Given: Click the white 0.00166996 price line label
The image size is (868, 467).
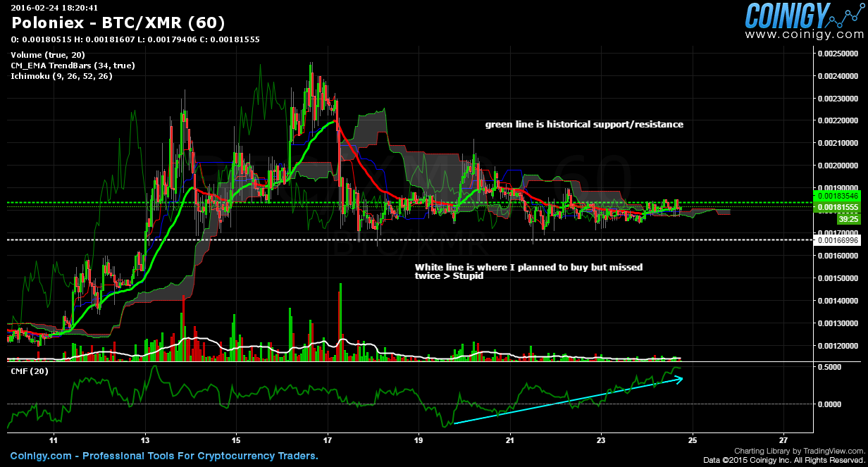Looking at the screenshot, I should click(836, 240).
